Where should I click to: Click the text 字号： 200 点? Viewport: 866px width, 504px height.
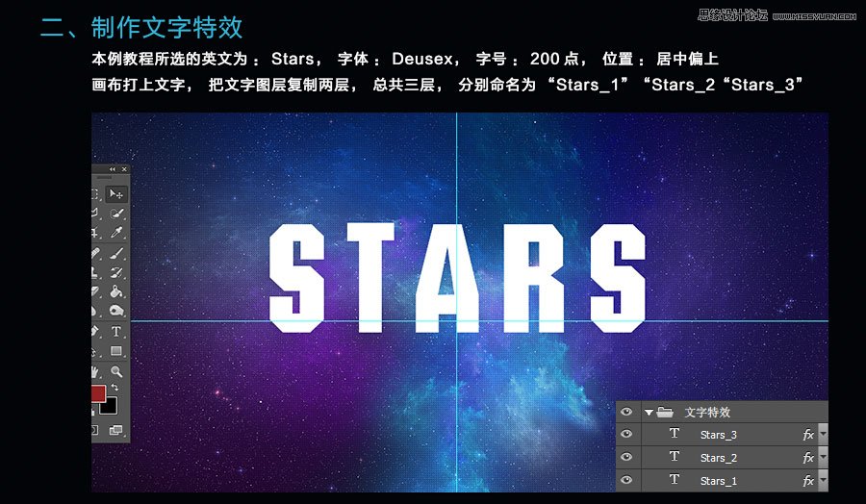click(529, 59)
